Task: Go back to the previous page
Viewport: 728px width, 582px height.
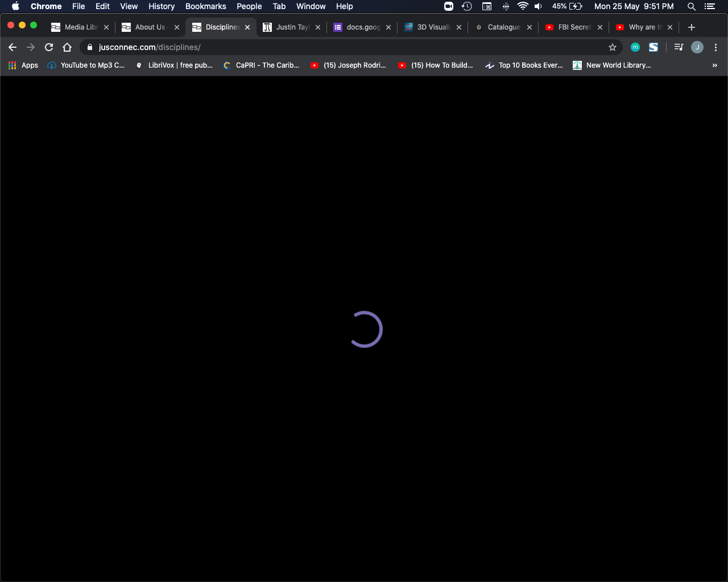Action: click(x=13, y=47)
